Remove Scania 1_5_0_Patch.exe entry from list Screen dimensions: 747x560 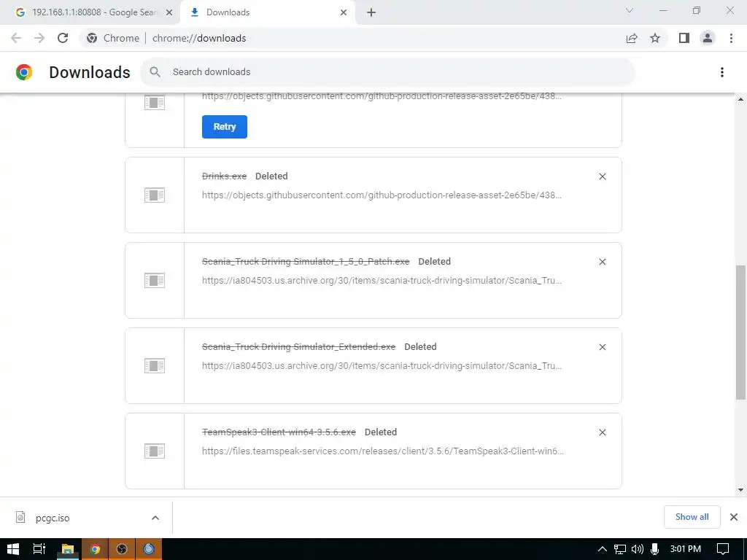602,262
